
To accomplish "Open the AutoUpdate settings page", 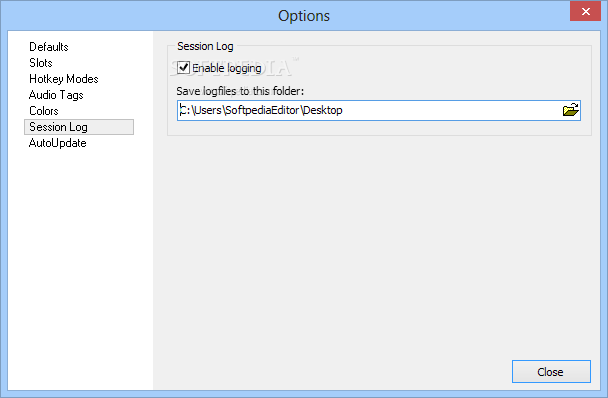I will click(57, 143).
